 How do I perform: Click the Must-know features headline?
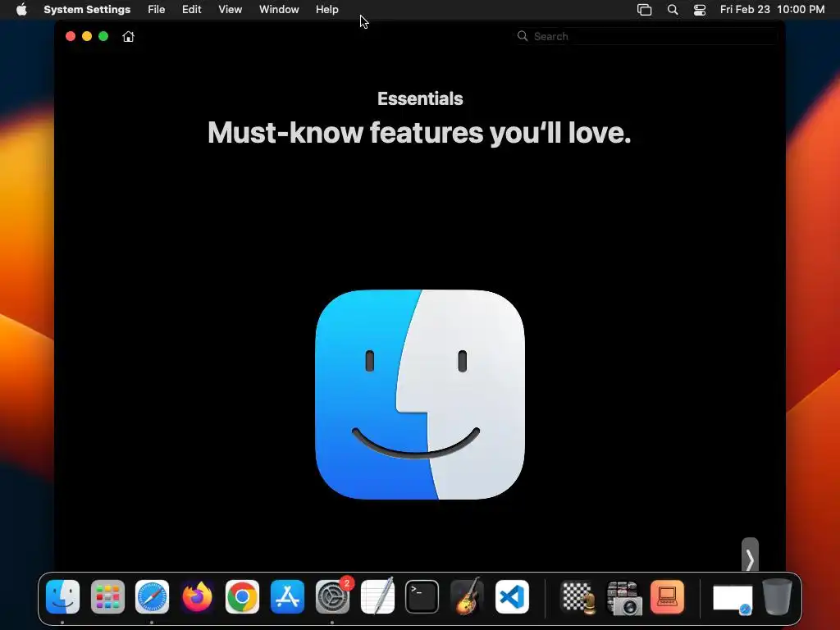(419, 132)
